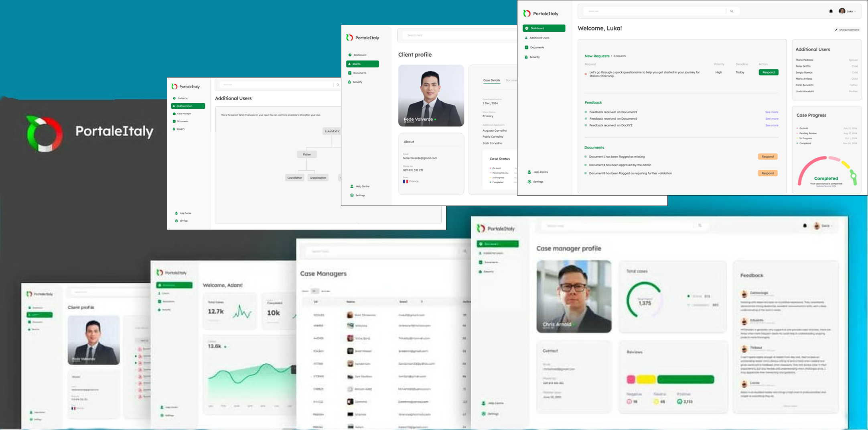Image resolution: width=868 pixels, height=430 pixels.
Task: Click See more for DocXYZ feedback
Action: coord(771,125)
